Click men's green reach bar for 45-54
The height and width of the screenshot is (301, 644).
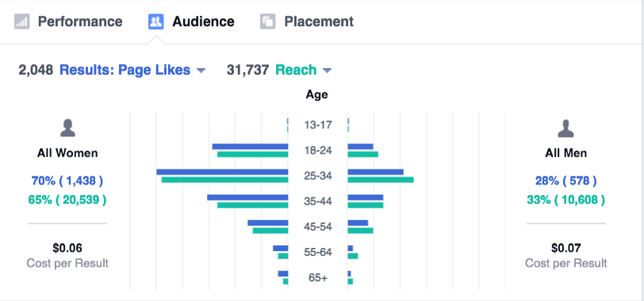[x=360, y=231]
